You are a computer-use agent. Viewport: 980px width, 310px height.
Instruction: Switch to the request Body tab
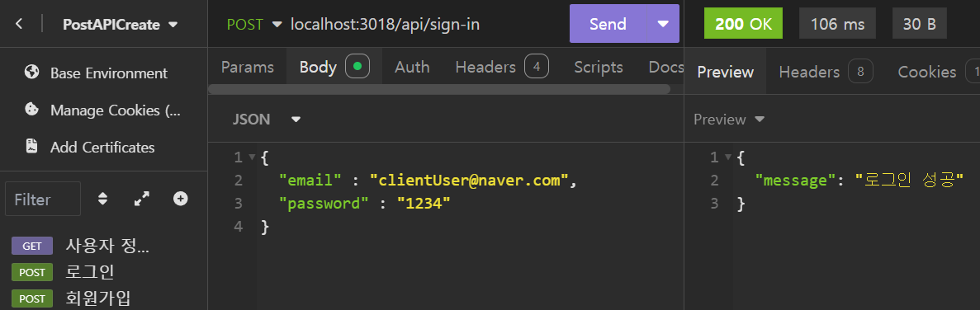pyautogui.click(x=334, y=67)
